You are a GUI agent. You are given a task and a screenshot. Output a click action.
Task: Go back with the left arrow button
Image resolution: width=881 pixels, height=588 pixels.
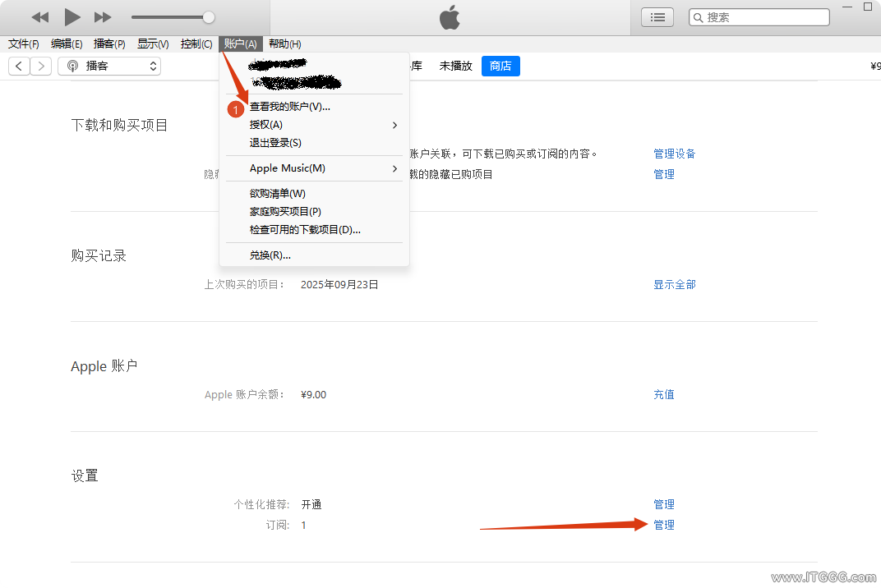point(19,67)
